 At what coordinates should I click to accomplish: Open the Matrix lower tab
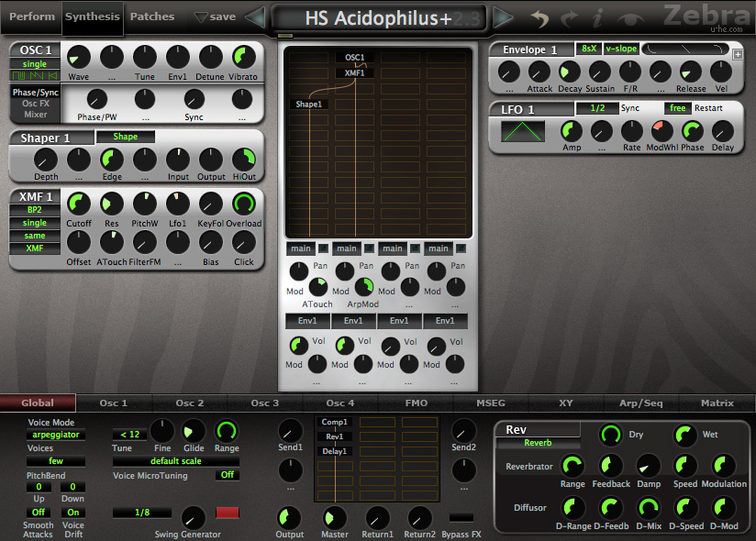pyautogui.click(x=717, y=403)
